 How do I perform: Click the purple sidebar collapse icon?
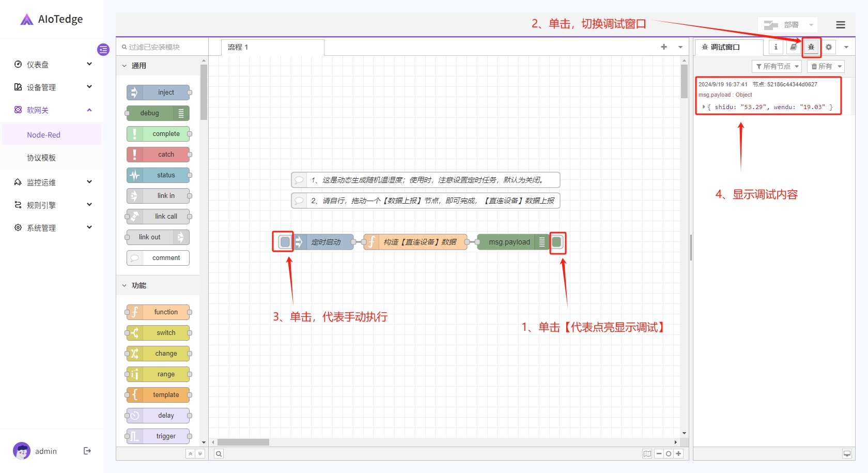tap(103, 50)
